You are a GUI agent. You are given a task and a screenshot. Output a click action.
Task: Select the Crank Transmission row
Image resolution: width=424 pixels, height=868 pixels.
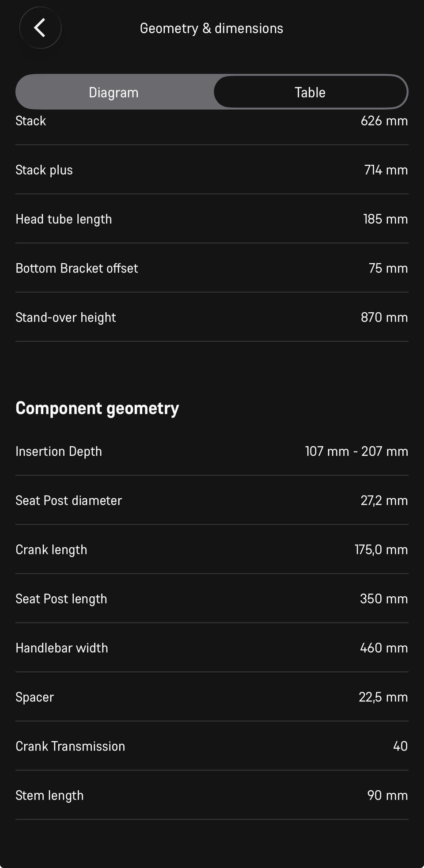(x=212, y=746)
